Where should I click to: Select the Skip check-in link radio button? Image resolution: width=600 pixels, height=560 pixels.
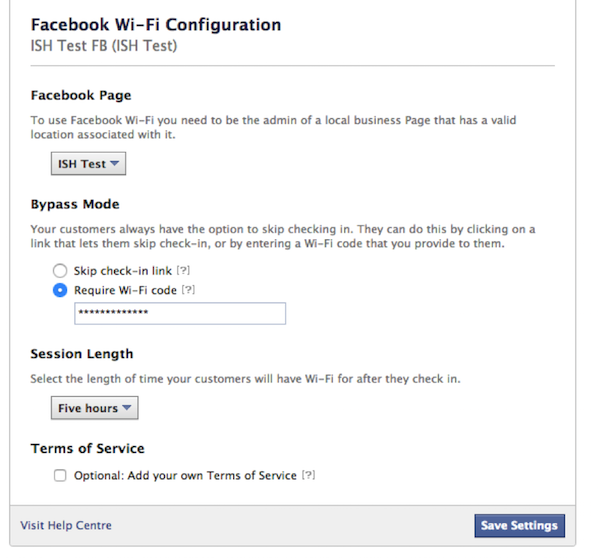tap(60, 271)
